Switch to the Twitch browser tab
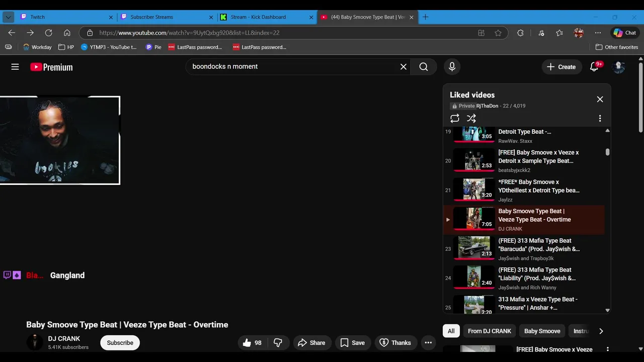This screenshot has width=644, height=362. coord(66,17)
